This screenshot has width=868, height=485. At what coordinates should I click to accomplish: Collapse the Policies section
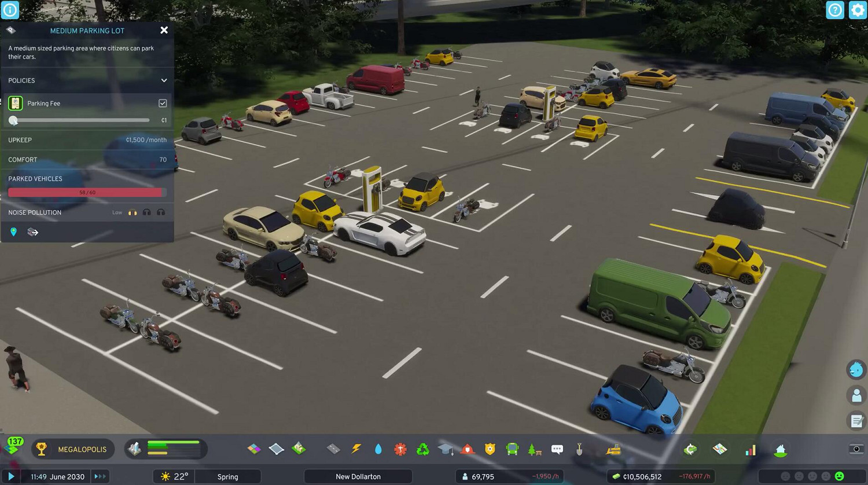point(164,80)
